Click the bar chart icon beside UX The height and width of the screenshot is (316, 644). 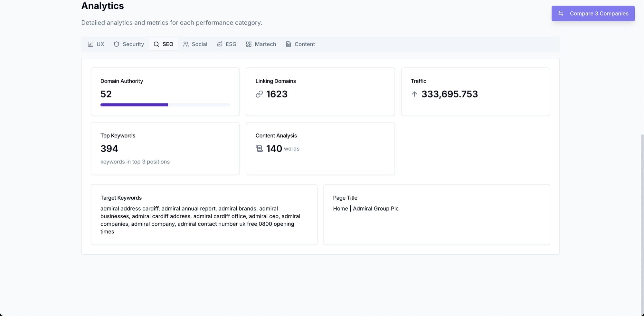(x=90, y=44)
